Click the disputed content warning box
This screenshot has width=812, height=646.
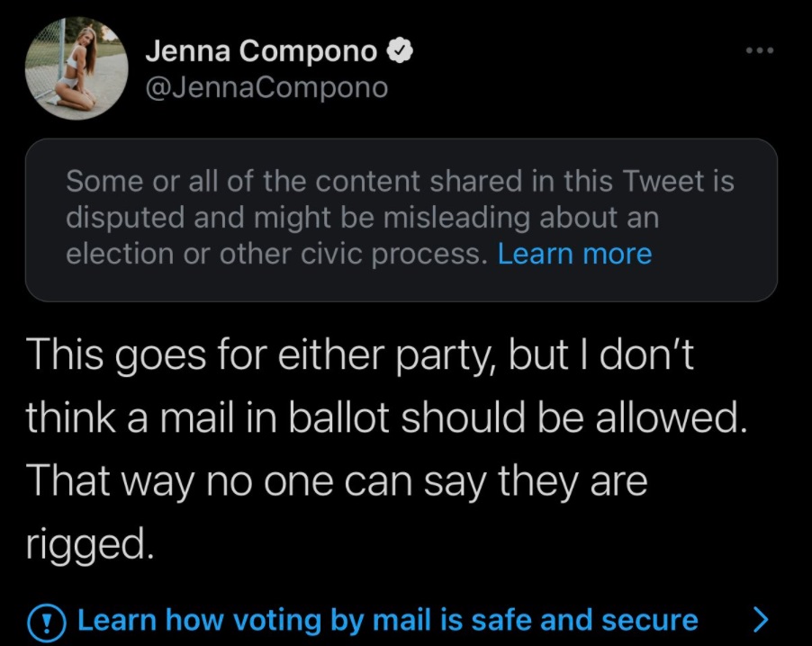(x=401, y=220)
